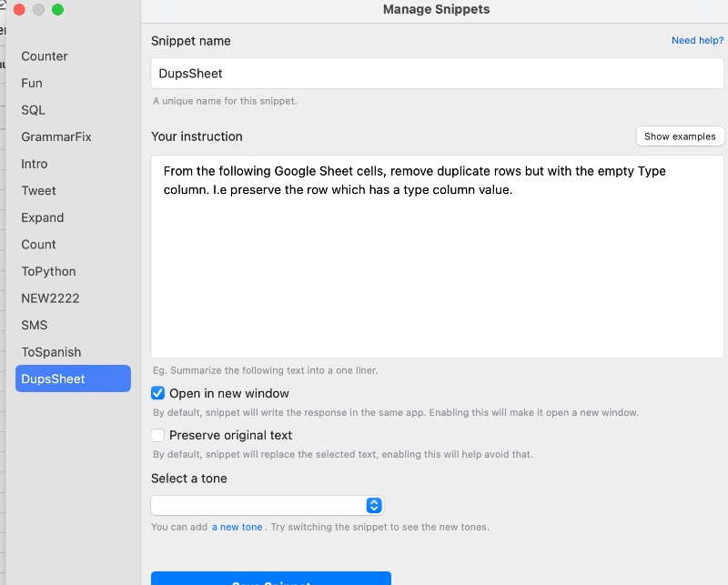Select the Expand snippet in sidebar
Image resolution: width=728 pixels, height=585 pixels.
pos(43,217)
